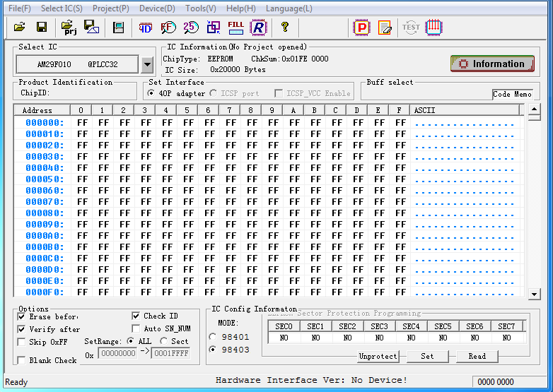Open the Language(L) menu
This screenshot has width=553, height=392.
289,8
